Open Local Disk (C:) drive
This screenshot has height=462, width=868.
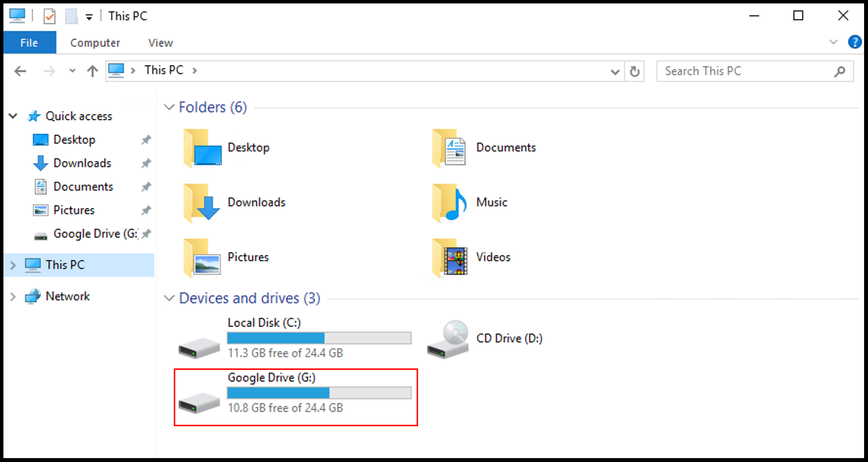pos(264,323)
